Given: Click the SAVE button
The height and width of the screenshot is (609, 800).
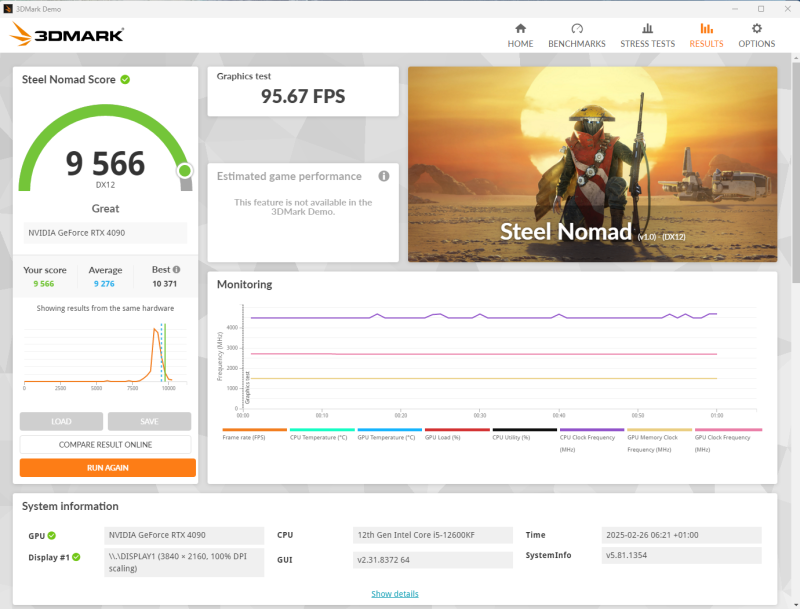Looking at the screenshot, I should tap(149, 421).
